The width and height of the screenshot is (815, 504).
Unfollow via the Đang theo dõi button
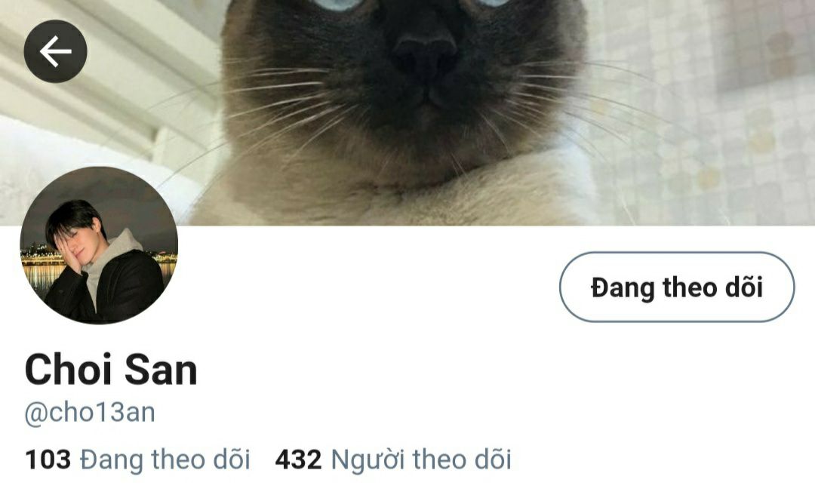(x=677, y=287)
